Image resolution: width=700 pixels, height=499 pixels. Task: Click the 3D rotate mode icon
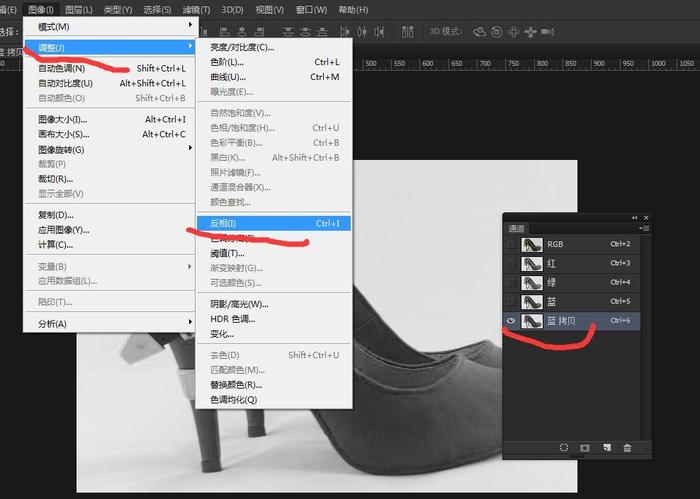click(x=479, y=32)
